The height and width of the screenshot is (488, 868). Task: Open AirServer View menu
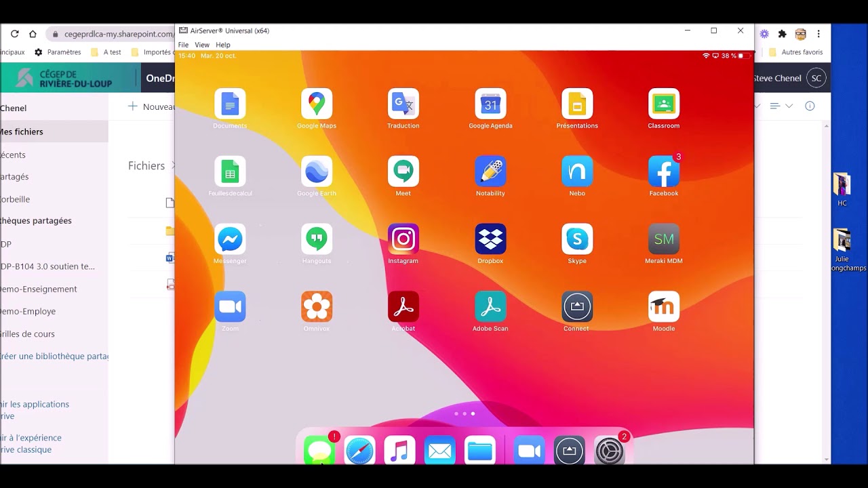[x=202, y=45]
